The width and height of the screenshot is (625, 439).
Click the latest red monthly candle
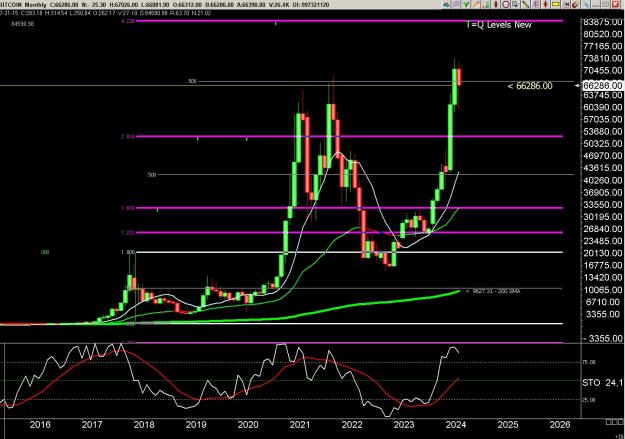(x=459, y=77)
